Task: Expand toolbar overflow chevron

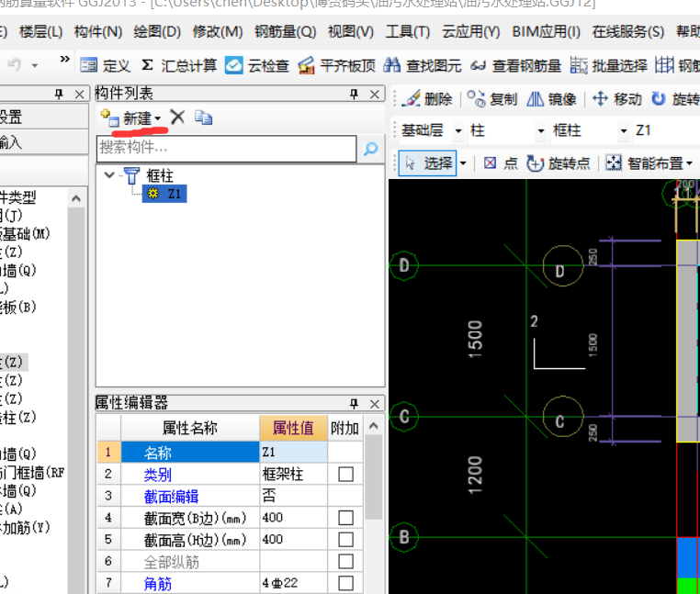Action: [65, 59]
